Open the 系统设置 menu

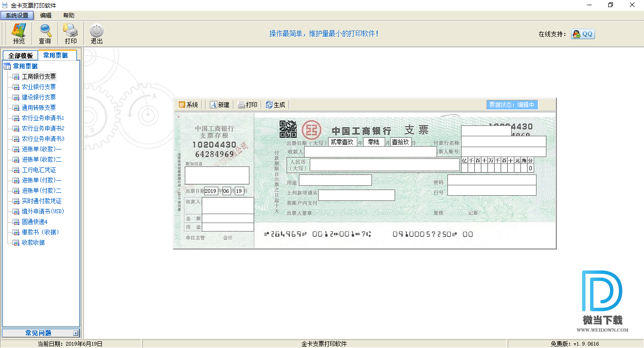(17, 16)
